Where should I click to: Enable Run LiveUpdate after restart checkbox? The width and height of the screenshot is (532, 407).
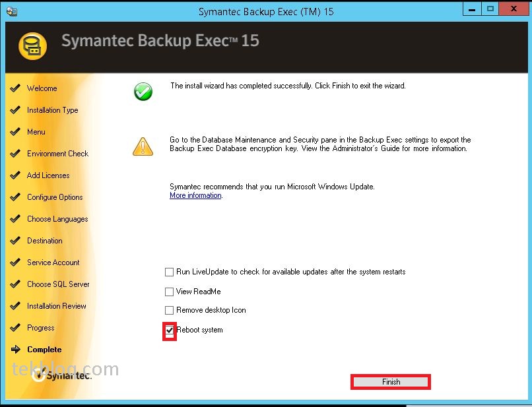(170, 272)
